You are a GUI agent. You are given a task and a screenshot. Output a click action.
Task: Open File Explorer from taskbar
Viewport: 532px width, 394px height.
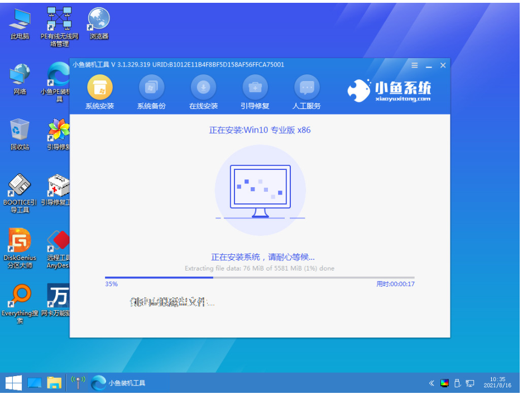(x=54, y=383)
